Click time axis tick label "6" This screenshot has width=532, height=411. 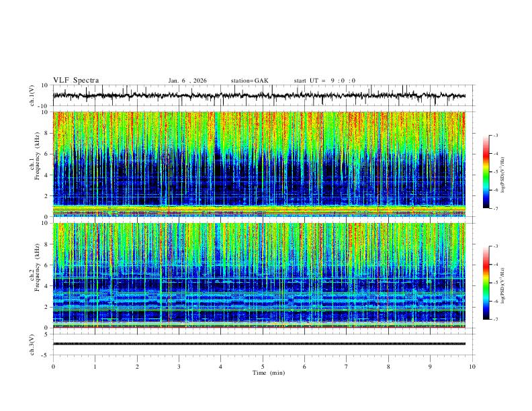[x=305, y=367]
